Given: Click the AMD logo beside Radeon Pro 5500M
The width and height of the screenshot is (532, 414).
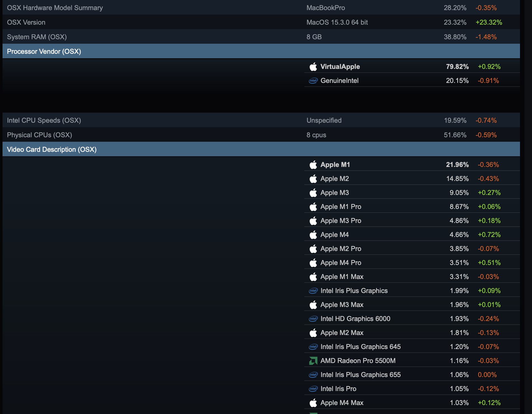Looking at the screenshot, I should [313, 361].
